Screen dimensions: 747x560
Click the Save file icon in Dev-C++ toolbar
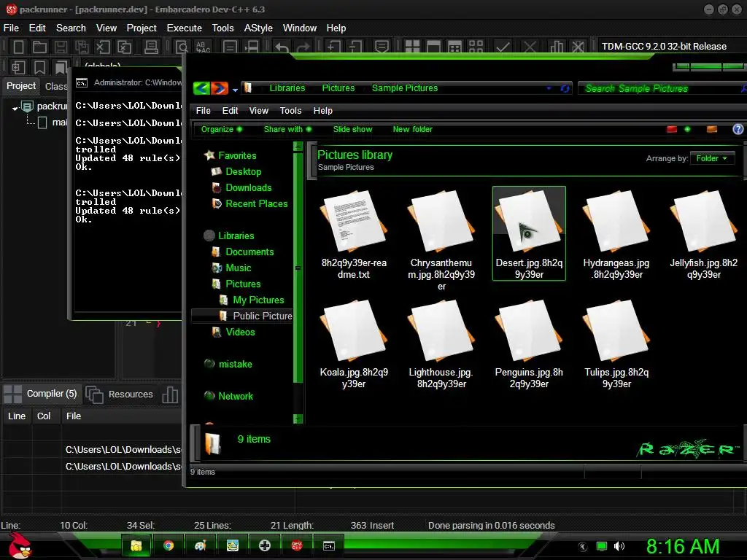pos(61,47)
